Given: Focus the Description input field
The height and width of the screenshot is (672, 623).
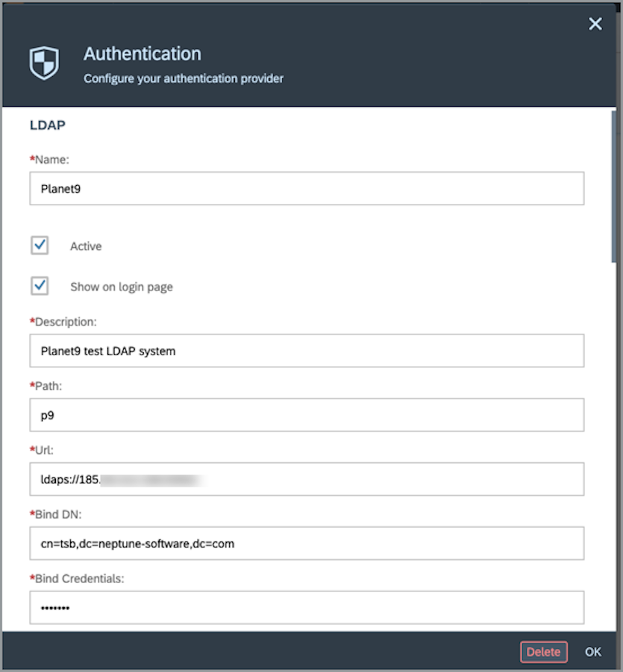Looking at the screenshot, I should click(307, 350).
